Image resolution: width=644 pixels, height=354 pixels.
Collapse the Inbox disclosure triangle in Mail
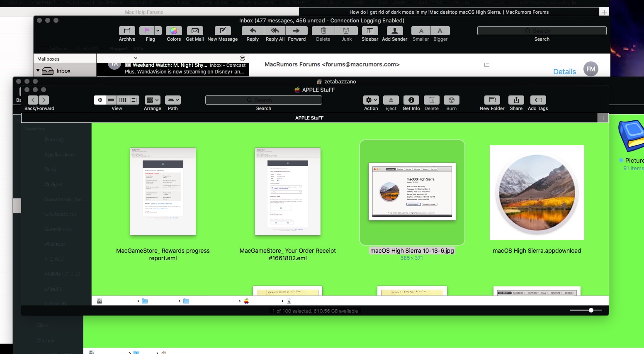pos(38,71)
